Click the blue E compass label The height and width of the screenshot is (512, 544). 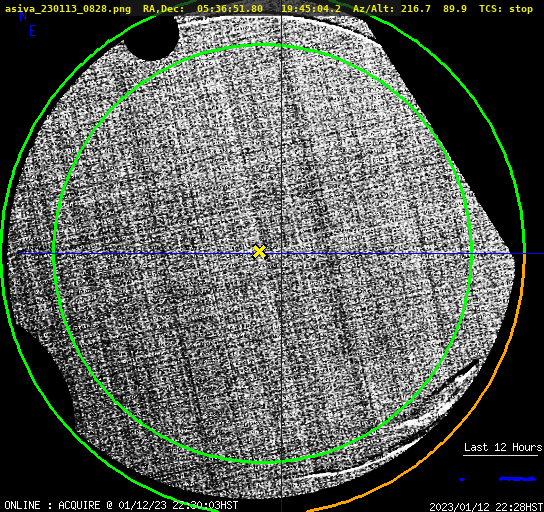pos(33,31)
